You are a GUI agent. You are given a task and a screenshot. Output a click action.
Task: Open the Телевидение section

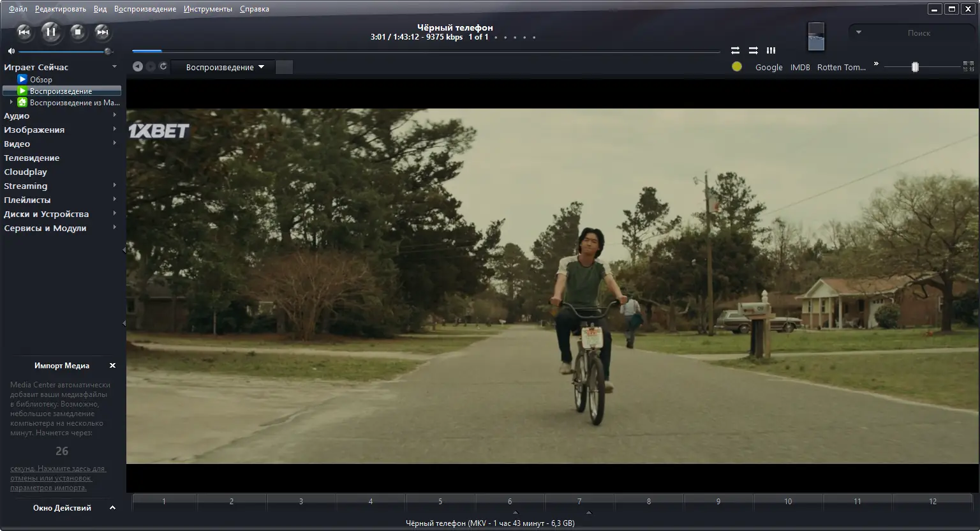pyautogui.click(x=32, y=158)
